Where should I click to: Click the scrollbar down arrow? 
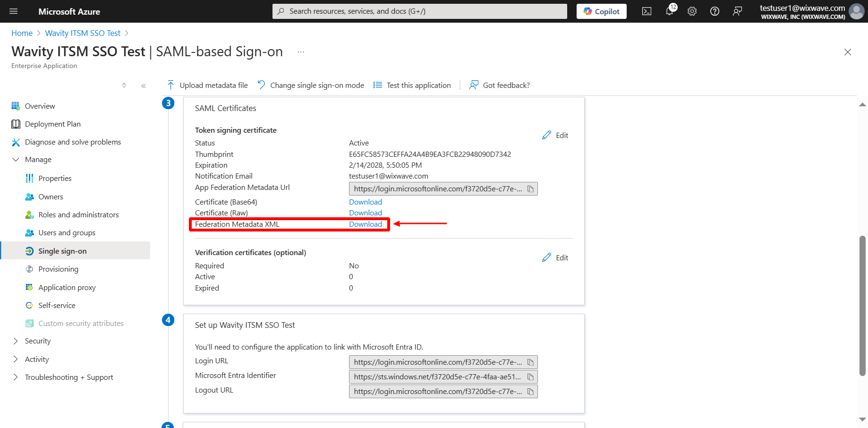862,419
